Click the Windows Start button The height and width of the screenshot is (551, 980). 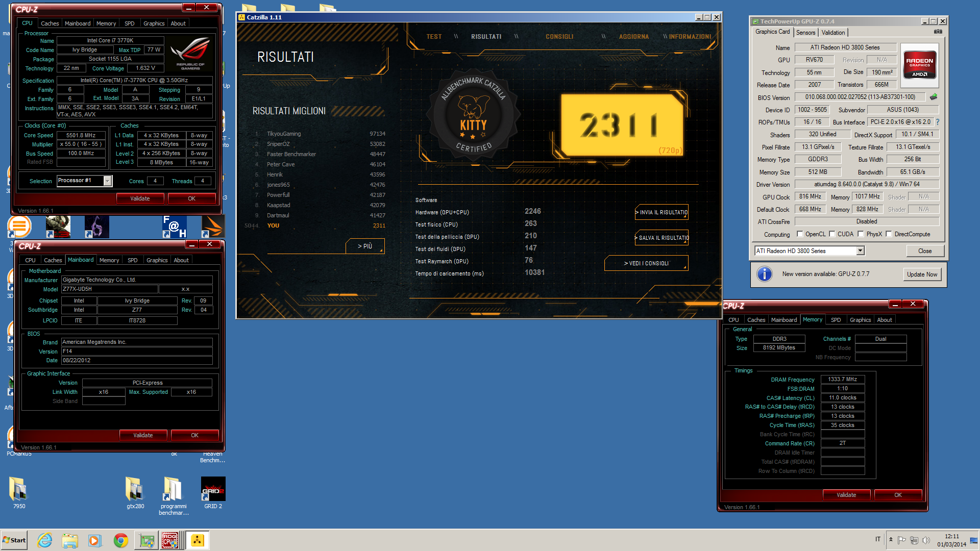pyautogui.click(x=14, y=540)
